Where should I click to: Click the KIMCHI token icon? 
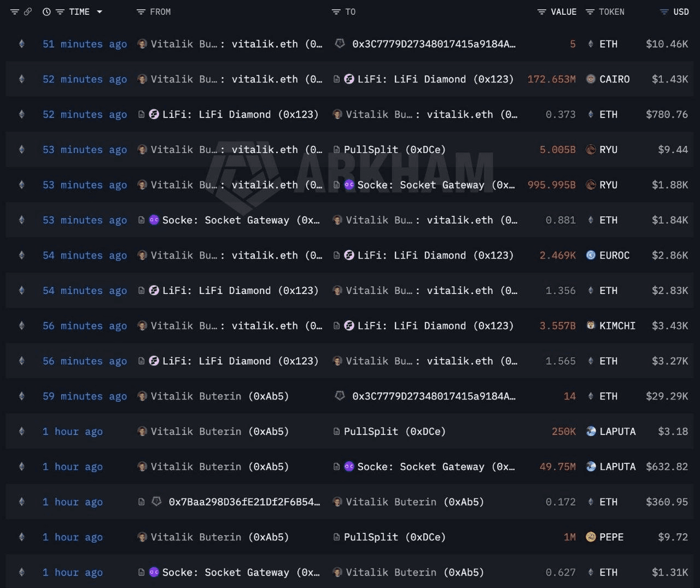[591, 326]
